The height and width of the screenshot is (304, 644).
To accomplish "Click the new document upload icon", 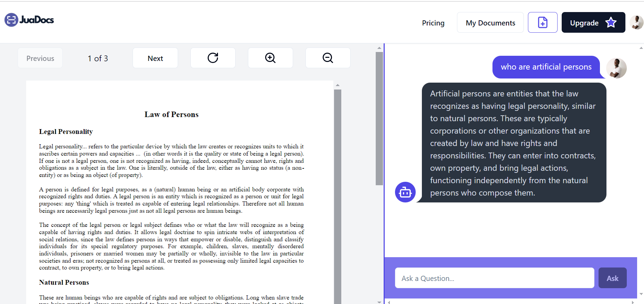I will pyautogui.click(x=542, y=23).
